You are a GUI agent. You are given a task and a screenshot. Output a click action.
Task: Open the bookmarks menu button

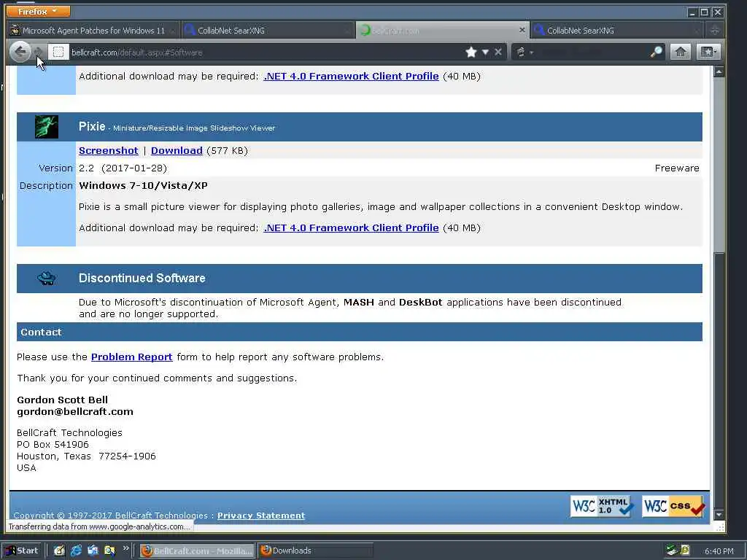708,52
